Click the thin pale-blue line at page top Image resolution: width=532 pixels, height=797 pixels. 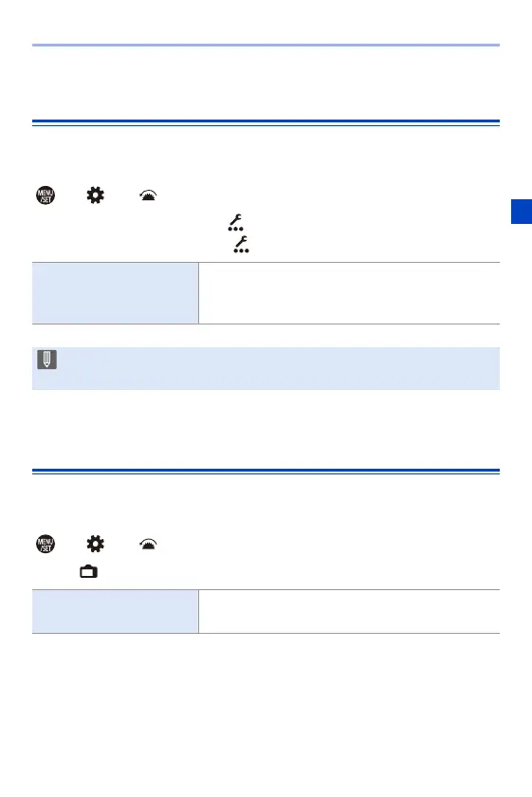point(266,46)
